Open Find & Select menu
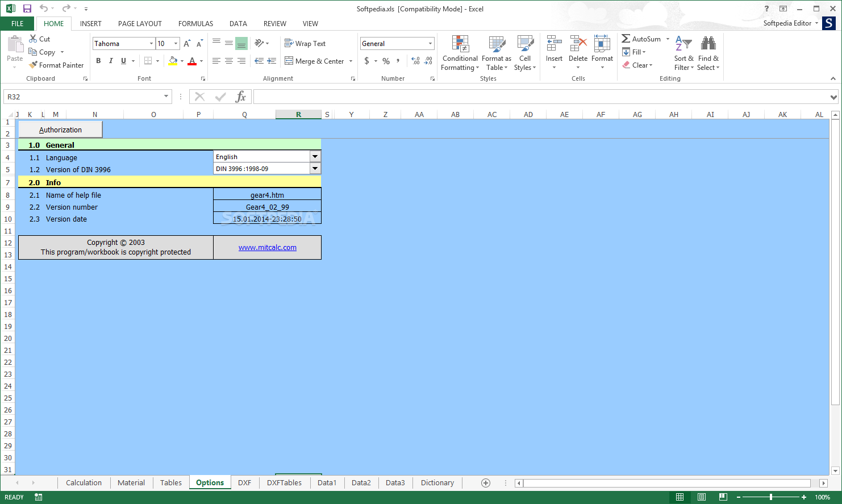The height and width of the screenshot is (504, 842). click(708, 53)
